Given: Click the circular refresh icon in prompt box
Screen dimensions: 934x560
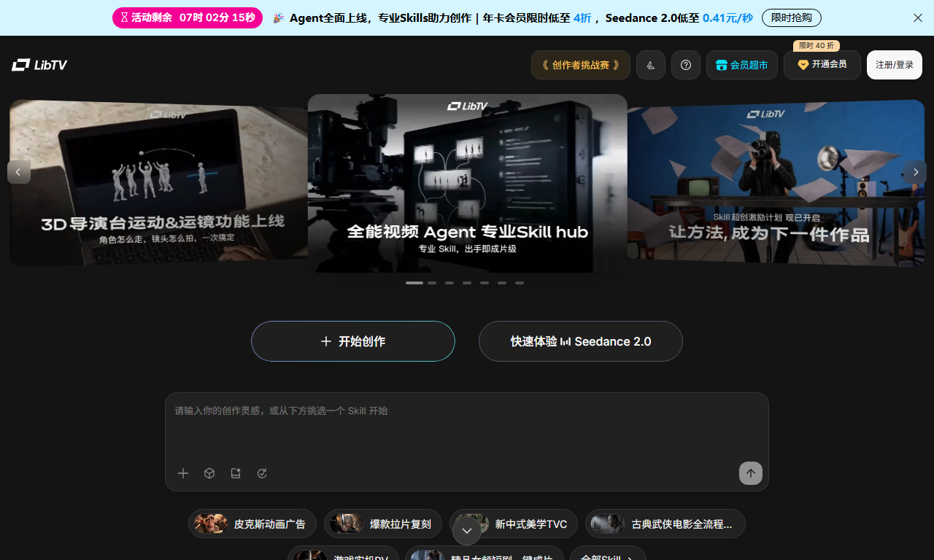Looking at the screenshot, I should coord(262,473).
